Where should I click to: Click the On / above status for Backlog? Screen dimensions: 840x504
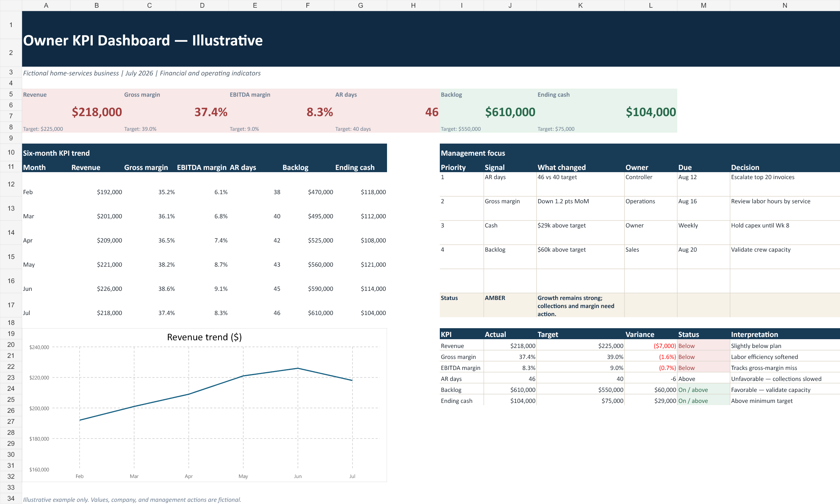pos(704,390)
